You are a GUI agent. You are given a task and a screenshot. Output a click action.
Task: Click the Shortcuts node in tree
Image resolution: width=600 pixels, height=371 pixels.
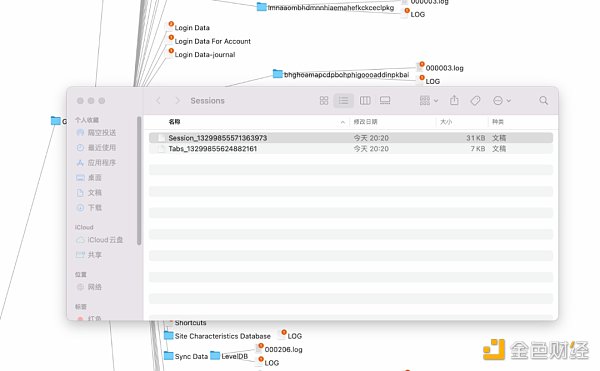point(190,323)
